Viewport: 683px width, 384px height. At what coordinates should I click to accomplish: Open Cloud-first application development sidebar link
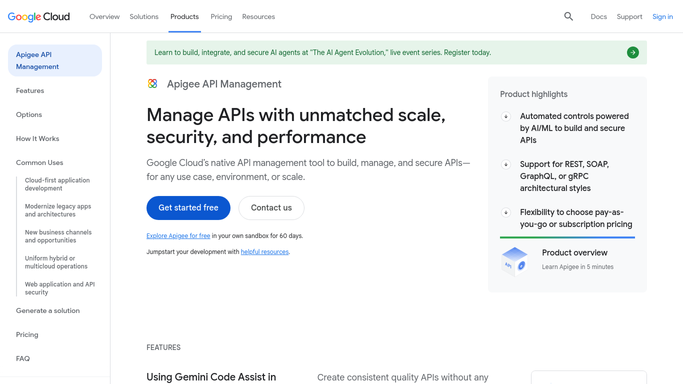[x=57, y=184]
